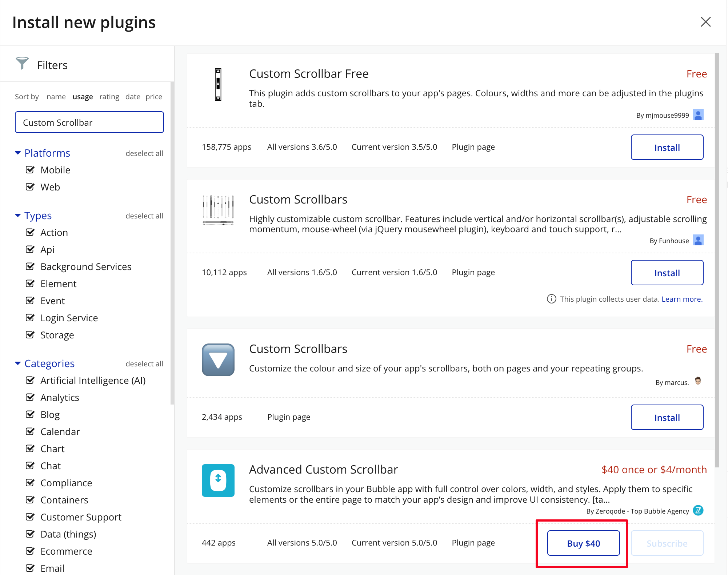Click the Filters funnel icon
This screenshot has width=728, height=575.
tap(22, 64)
